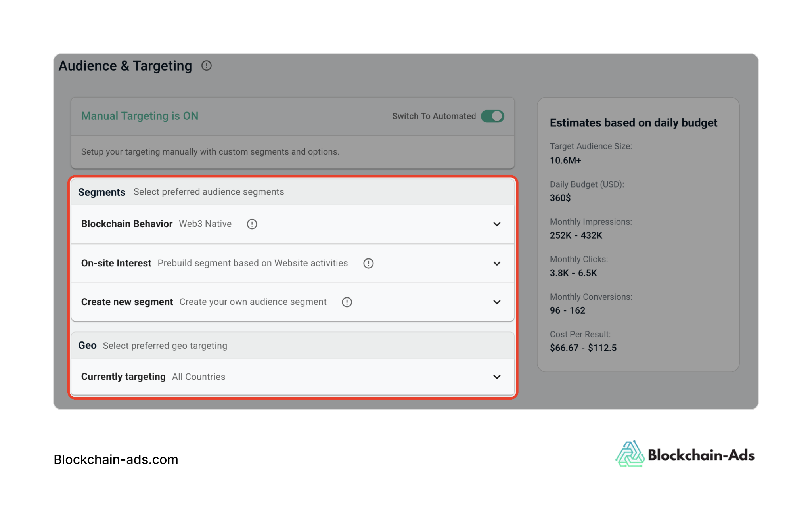Expand the Blockchain Behavior chevron
This screenshot has height=511, width=812.
(x=497, y=224)
